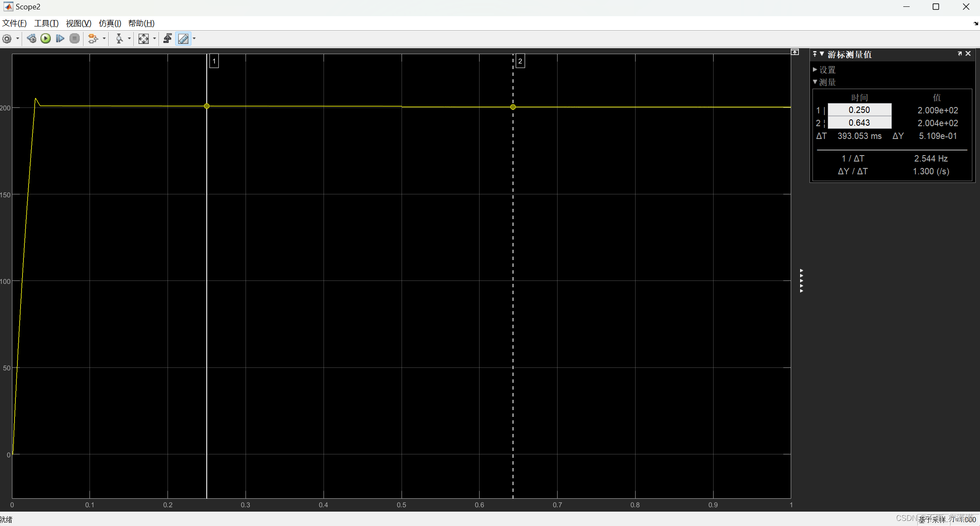Click the Step Forward icon

(60, 39)
